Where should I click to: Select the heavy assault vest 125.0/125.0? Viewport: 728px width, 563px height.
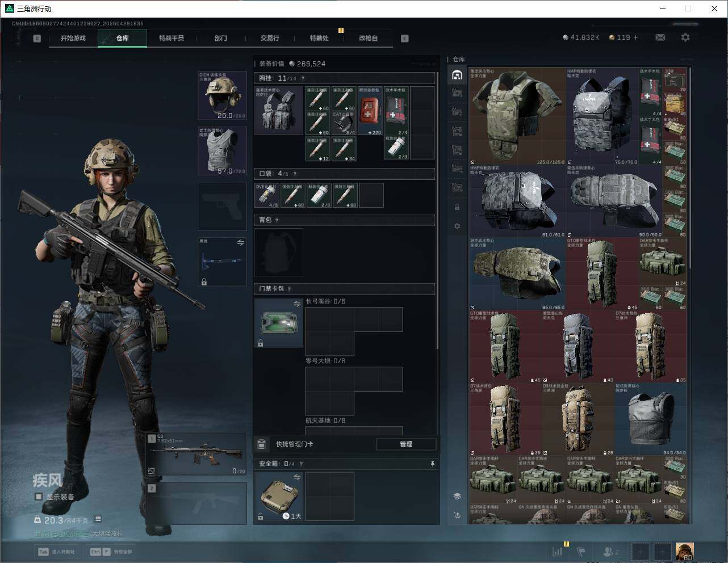(x=517, y=116)
